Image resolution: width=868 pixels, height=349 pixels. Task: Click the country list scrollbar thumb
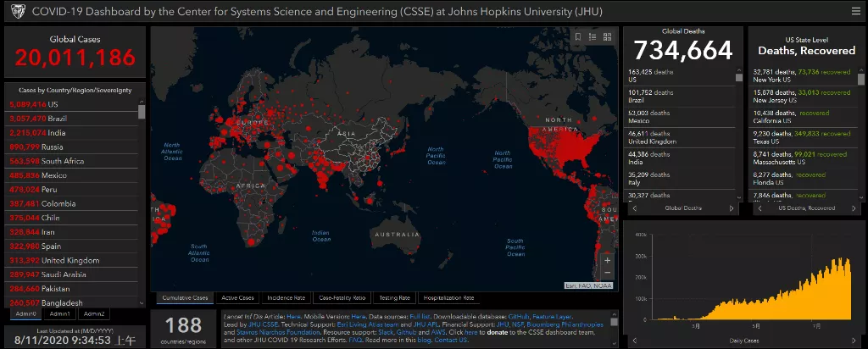[x=142, y=113]
